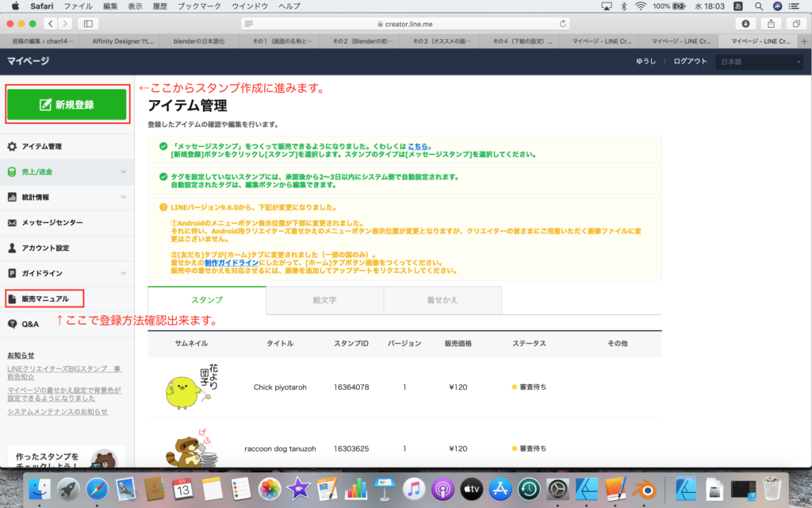Go back with Safari's back arrow
The image size is (812, 508).
coord(51,23)
